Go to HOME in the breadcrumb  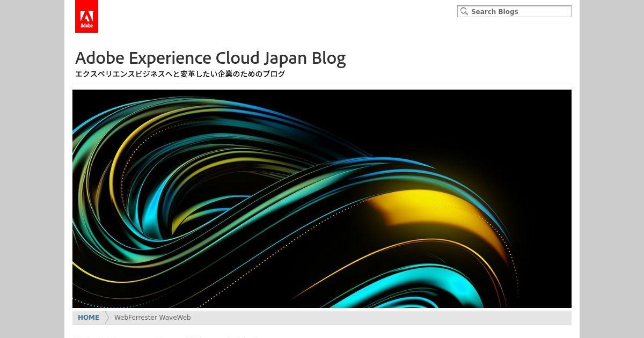click(89, 318)
